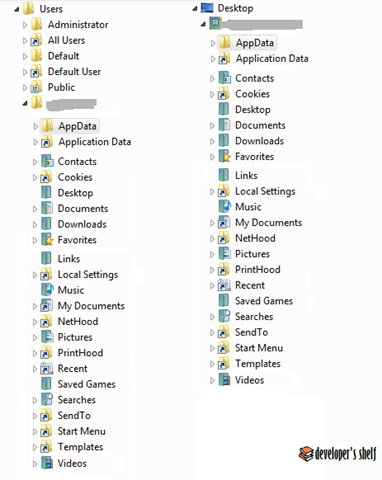
Task: Click the Pictures icon in the Users tree
Action: [47, 337]
